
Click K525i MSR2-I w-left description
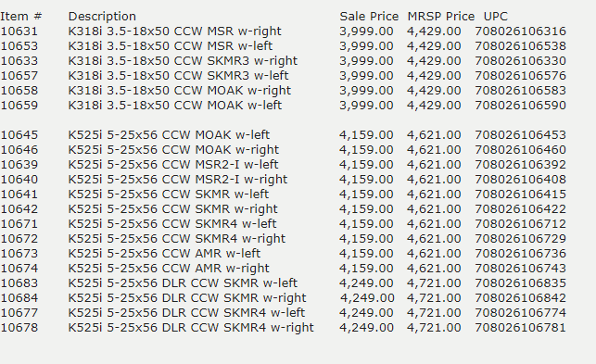point(173,165)
